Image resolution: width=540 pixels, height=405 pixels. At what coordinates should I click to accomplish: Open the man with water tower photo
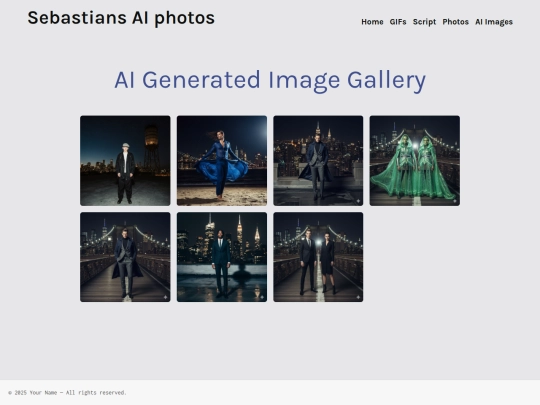[125, 160]
